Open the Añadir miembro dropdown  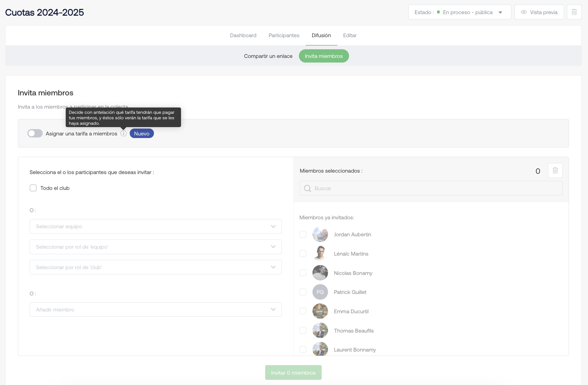(x=156, y=309)
